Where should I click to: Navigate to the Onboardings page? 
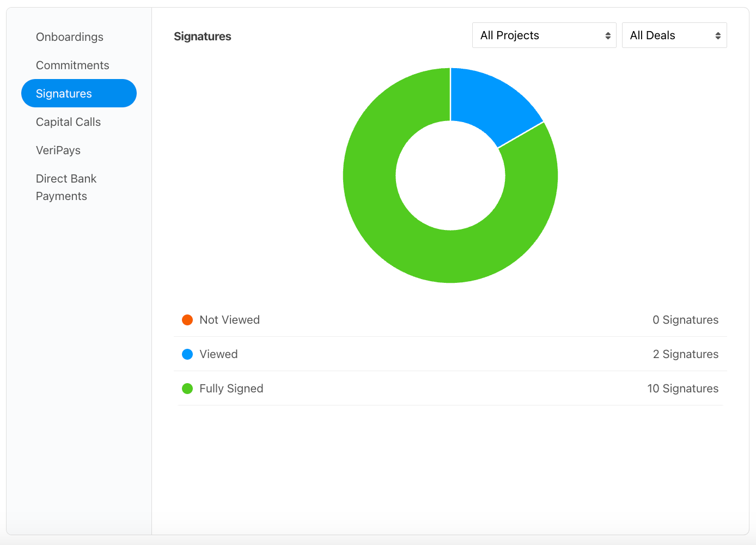click(x=70, y=37)
